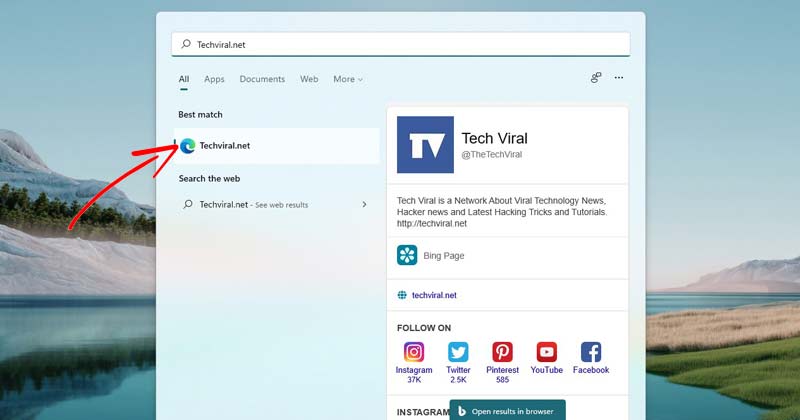Open Techviral.net best match result
Viewport: 800px width, 420px height.
tap(278, 146)
